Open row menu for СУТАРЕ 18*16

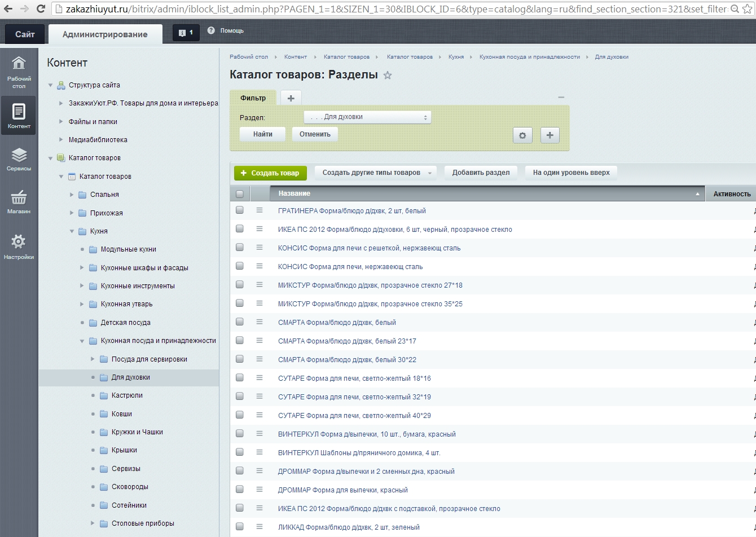point(260,377)
